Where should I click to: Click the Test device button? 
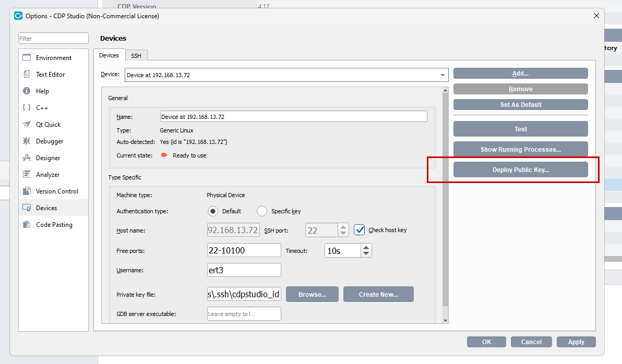pyautogui.click(x=520, y=129)
